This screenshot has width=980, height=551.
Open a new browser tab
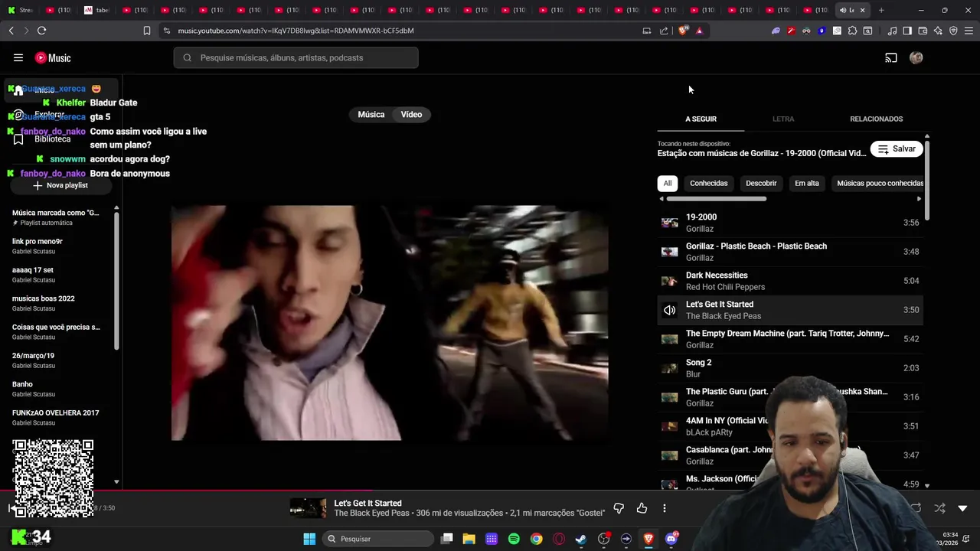point(881,10)
